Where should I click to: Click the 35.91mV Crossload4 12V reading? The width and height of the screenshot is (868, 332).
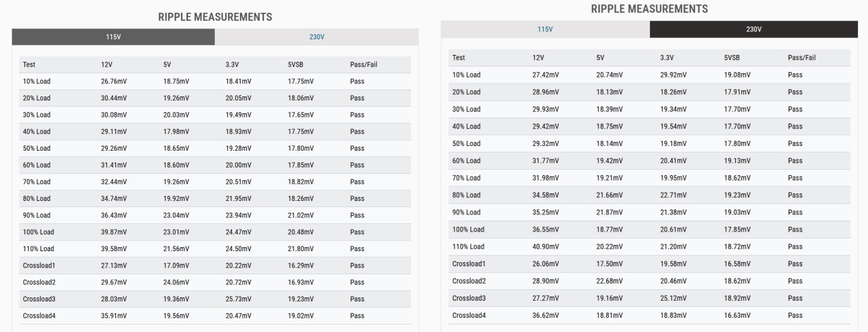[x=113, y=316]
